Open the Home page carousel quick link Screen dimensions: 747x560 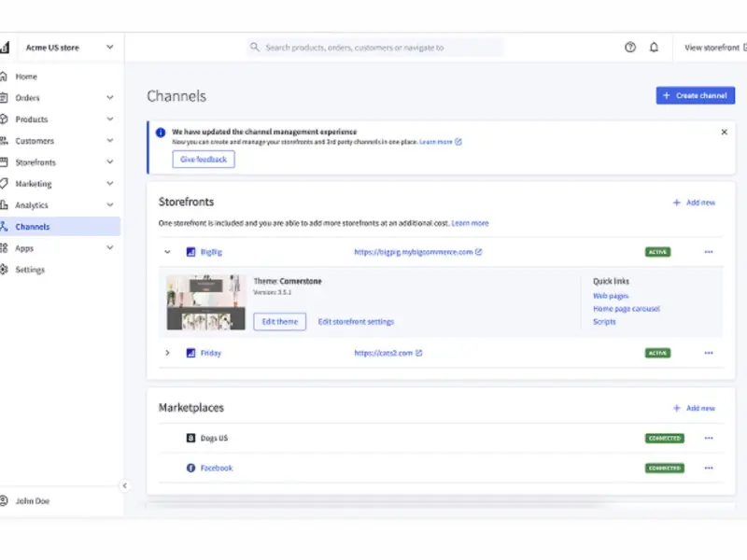627,309
